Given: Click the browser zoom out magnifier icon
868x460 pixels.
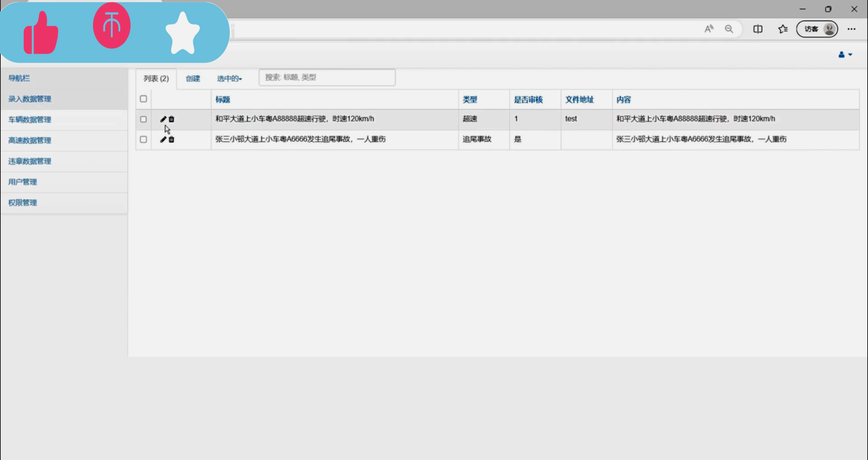Looking at the screenshot, I should click(x=729, y=29).
